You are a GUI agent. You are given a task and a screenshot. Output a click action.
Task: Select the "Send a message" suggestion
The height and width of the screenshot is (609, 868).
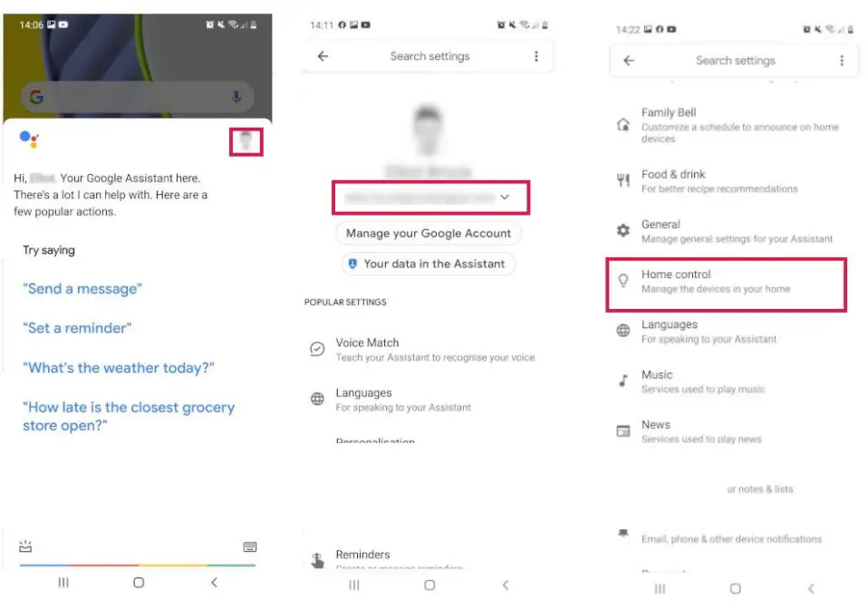click(x=82, y=288)
